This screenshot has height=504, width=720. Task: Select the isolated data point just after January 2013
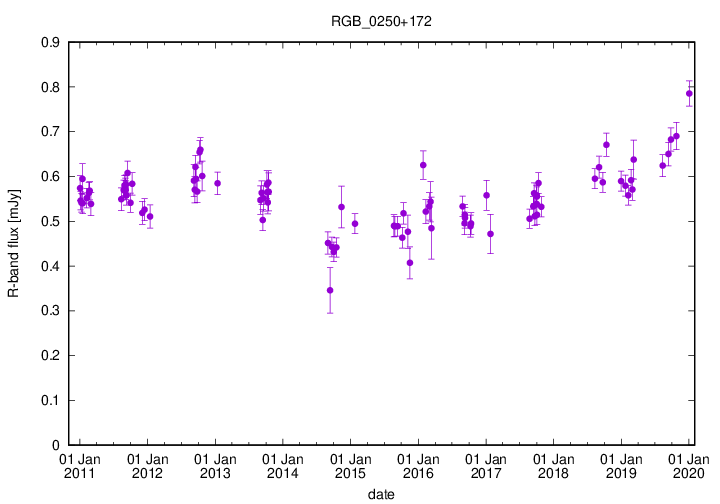217,183
